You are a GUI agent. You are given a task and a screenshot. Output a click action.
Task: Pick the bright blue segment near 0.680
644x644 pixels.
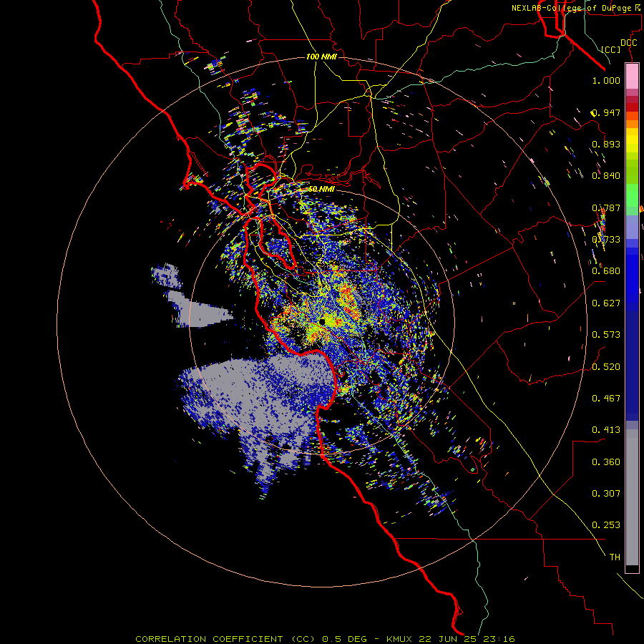(632, 275)
